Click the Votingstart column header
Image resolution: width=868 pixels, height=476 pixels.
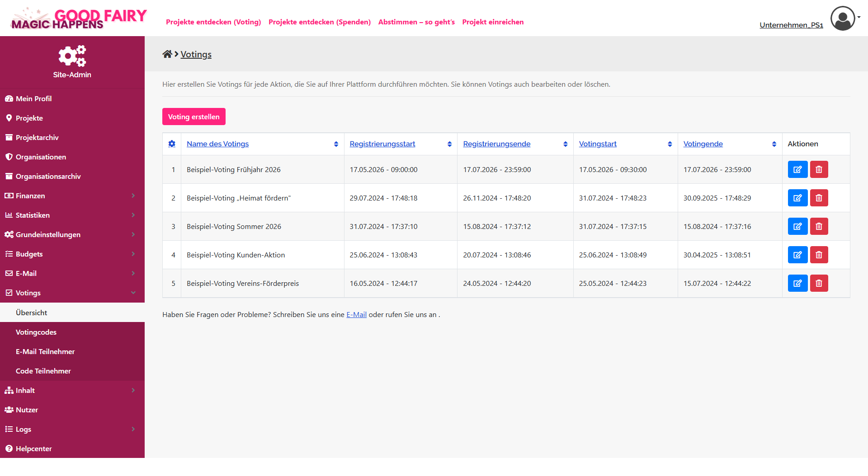point(598,144)
